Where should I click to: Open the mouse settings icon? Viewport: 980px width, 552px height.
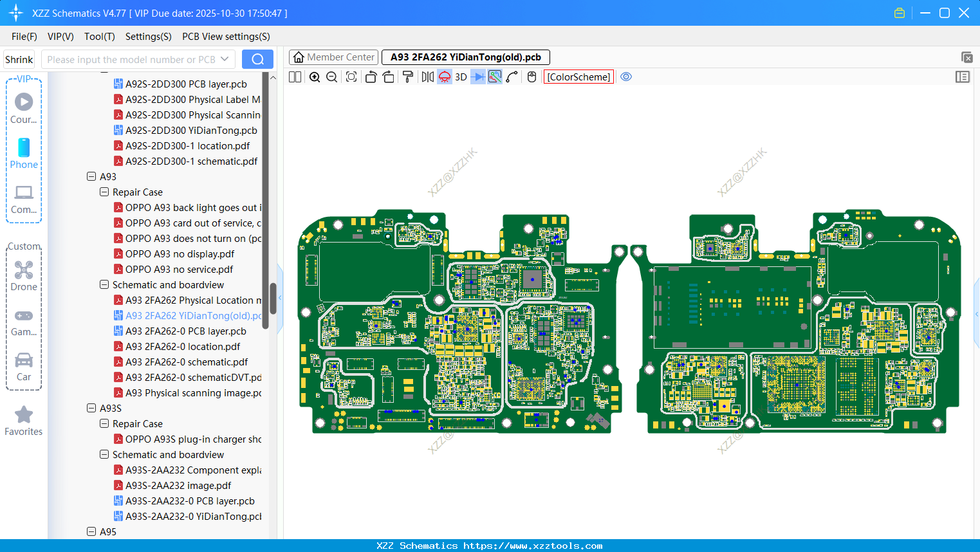point(532,77)
